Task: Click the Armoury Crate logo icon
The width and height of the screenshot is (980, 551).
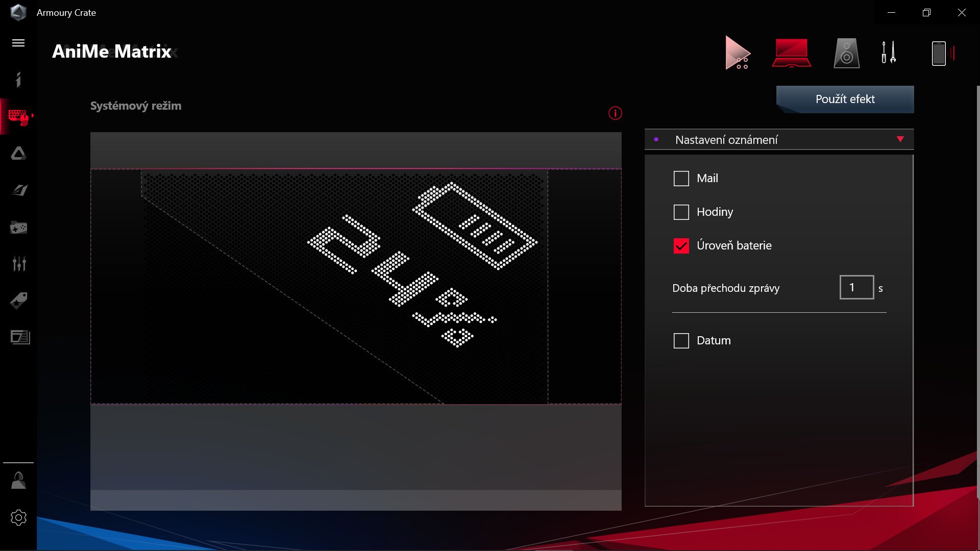Action: click(x=18, y=12)
